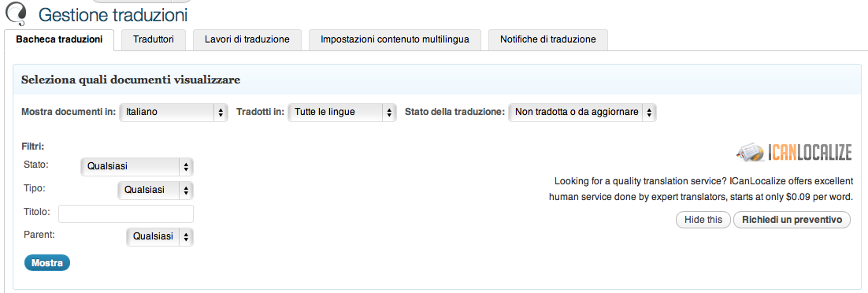Select the Impostazioni contenuto multilingua tab
Viewport: 868px width, 293px height.
[x=395, y=39]
